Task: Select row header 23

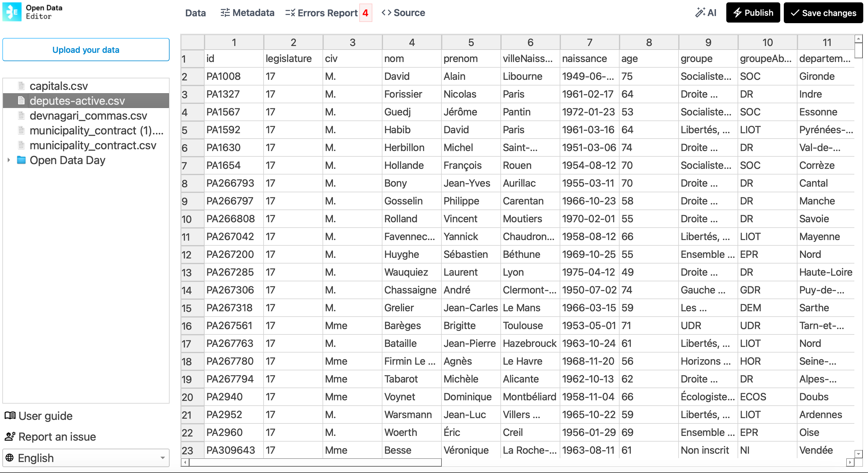Action: click(x=192, y=450)
